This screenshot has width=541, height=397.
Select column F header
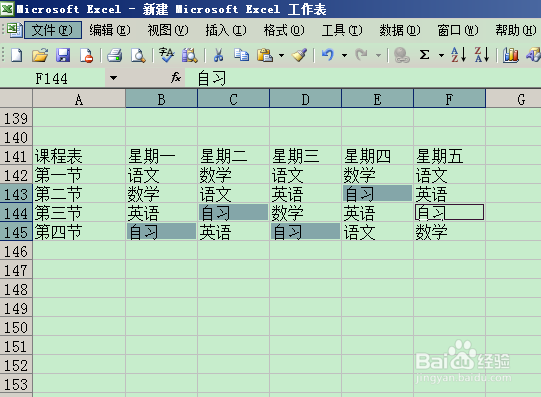[449, 99]
